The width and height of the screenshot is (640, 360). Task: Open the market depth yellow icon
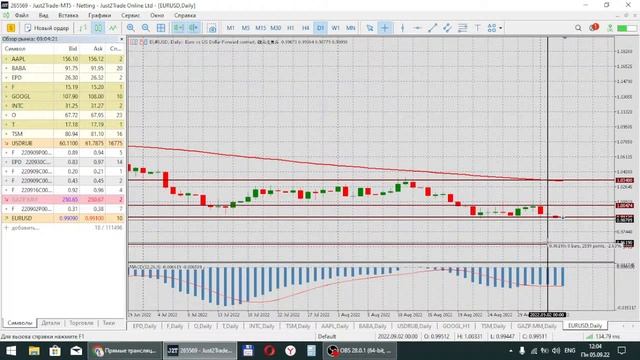11,28
